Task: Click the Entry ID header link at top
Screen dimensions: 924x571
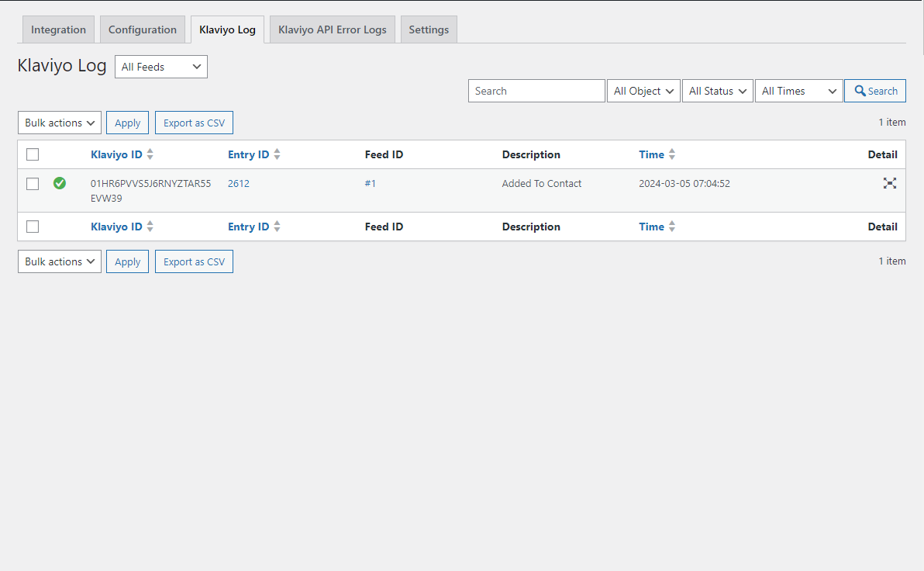Action: click(x=248, y=154)
